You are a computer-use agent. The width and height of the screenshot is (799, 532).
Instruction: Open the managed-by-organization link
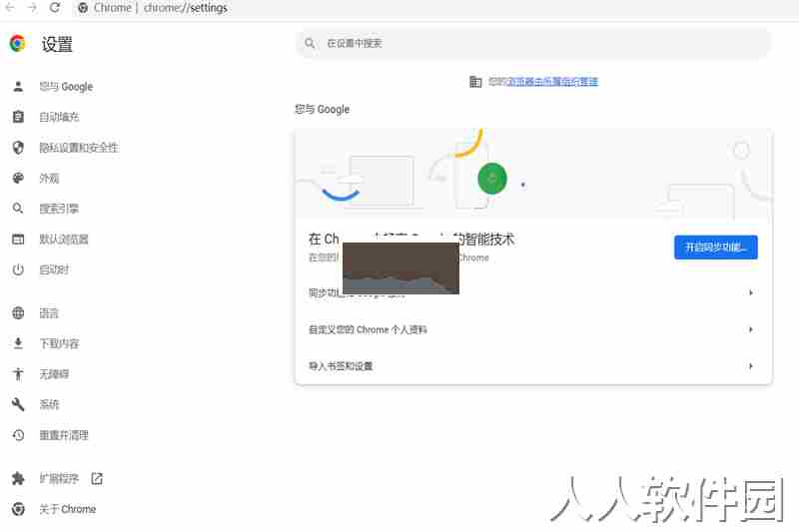[x=552, y=82]
